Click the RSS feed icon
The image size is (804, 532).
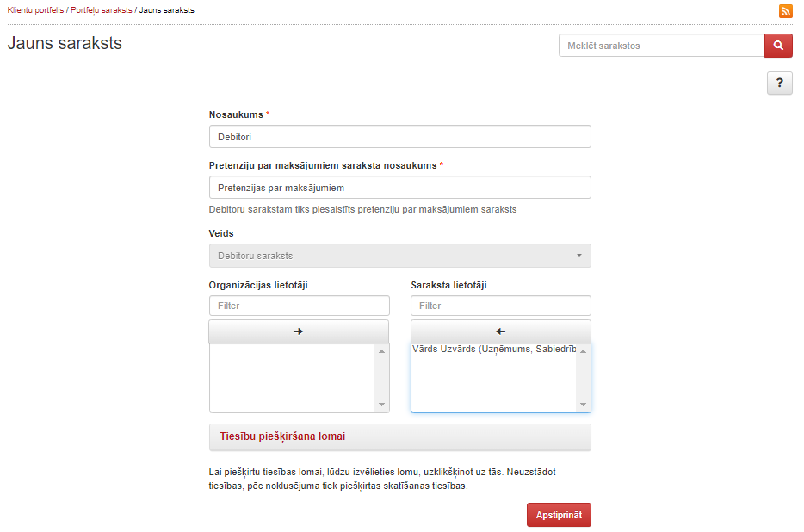[785, 11]
